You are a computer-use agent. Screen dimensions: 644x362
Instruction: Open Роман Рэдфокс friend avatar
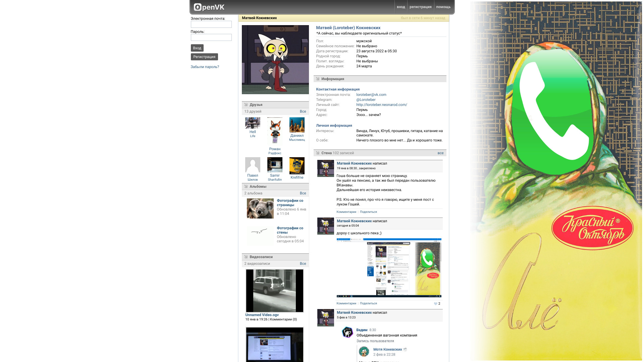click(275, 131)
